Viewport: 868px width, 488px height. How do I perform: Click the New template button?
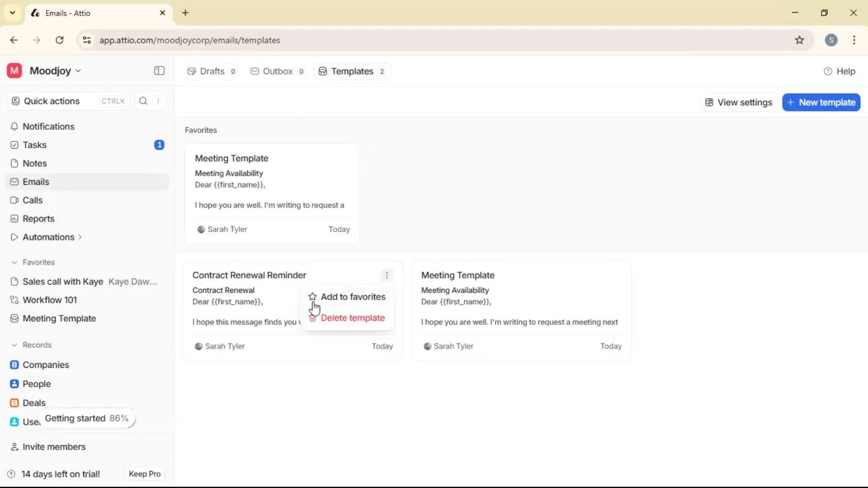click(x=821, y=102)
